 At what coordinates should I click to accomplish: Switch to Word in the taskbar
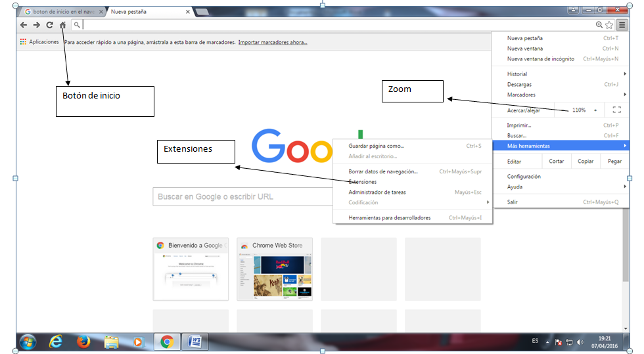[x=195, y=342]
